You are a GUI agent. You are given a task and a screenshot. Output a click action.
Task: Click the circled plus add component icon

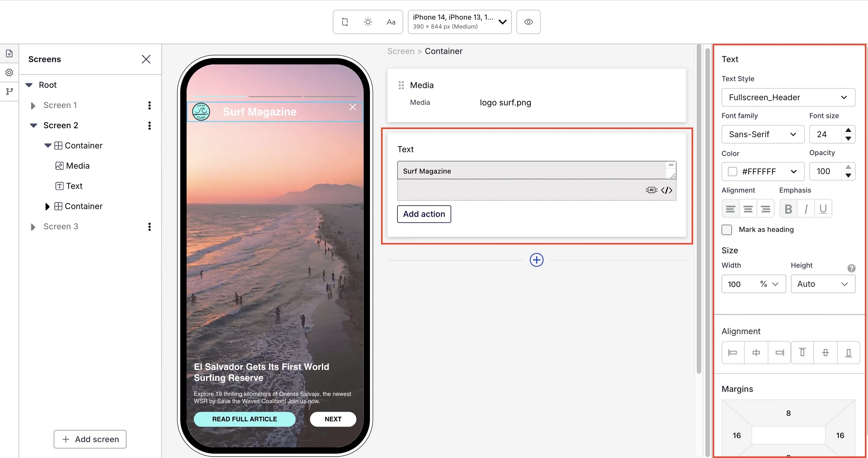click(x=536, y=260)
